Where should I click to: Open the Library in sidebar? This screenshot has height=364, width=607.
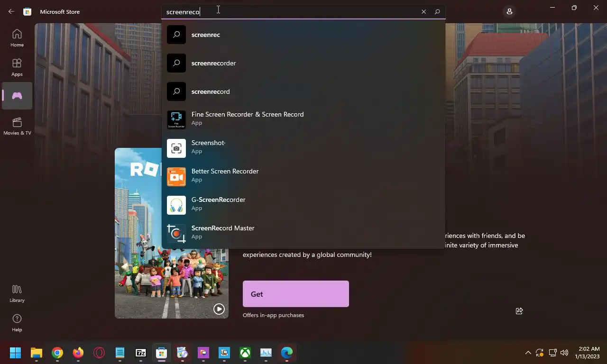click(x=17, y=293)
